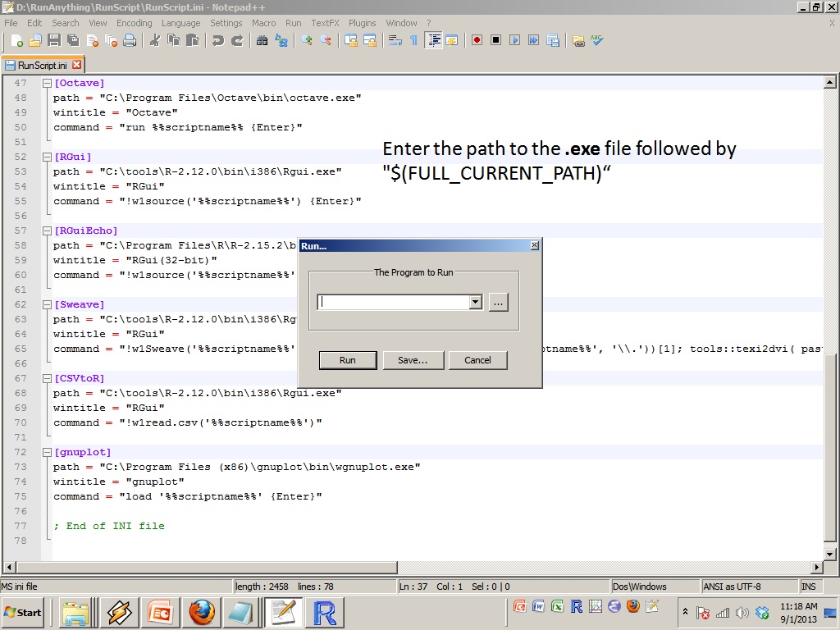Show hidden system tray icons chevron

685,611
